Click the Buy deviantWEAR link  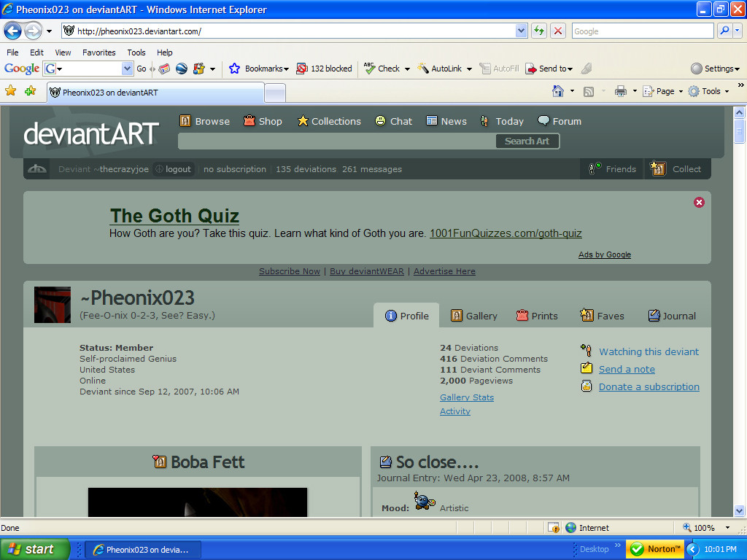tap(367, 271)
